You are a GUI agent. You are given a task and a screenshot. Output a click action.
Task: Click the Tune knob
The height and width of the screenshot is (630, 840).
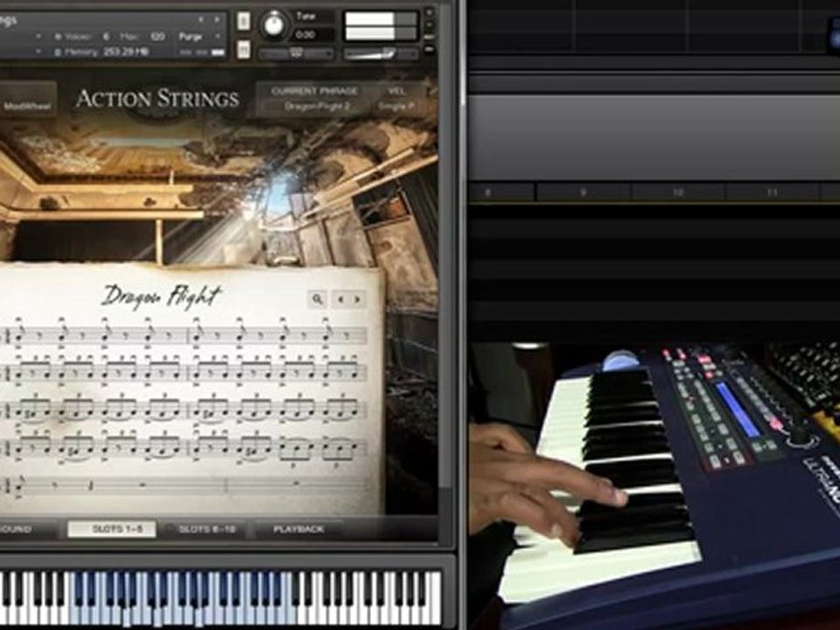point(274,25)
